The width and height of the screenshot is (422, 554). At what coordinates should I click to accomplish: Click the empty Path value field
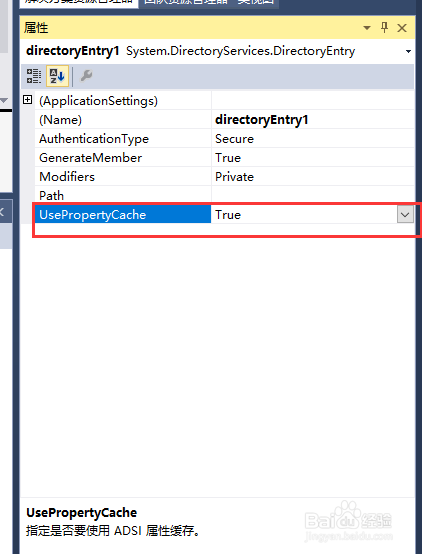pos(313,195)
